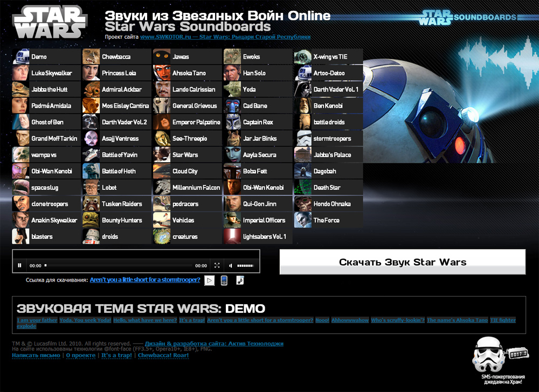Click the Star Wars logo image

50,22
